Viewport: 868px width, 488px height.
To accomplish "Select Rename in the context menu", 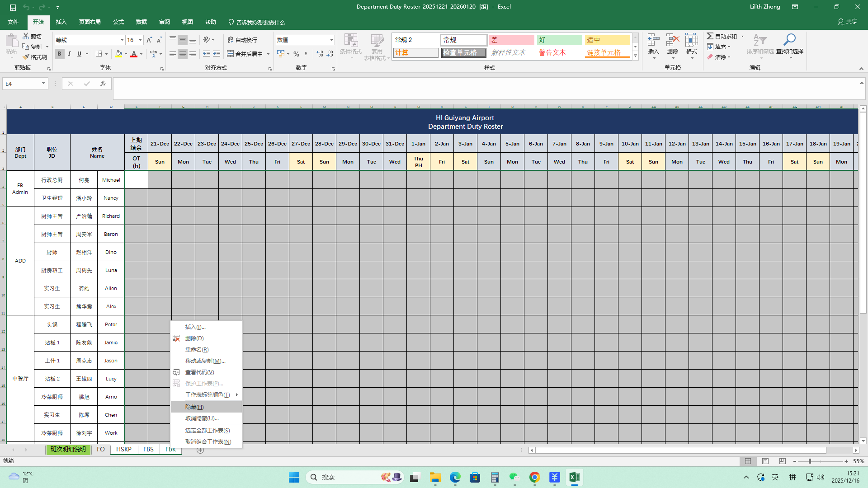I will (197, 349).
